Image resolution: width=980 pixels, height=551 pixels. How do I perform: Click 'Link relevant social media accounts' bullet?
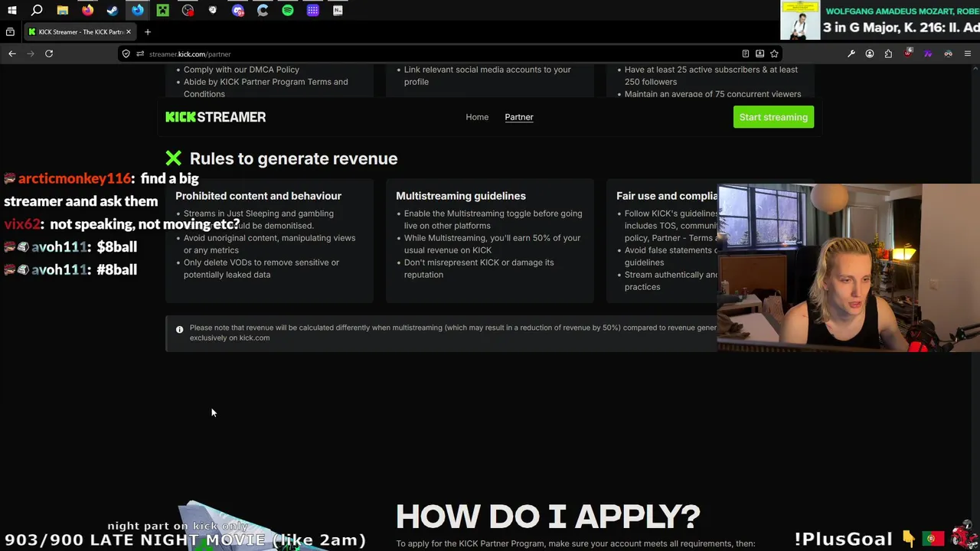tap(487, 76)
